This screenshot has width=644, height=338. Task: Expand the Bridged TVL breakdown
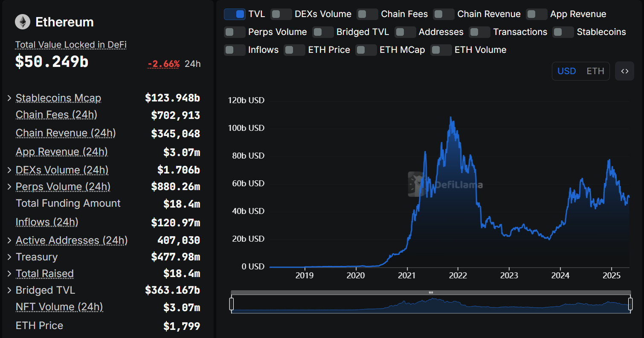click(9, 290)
